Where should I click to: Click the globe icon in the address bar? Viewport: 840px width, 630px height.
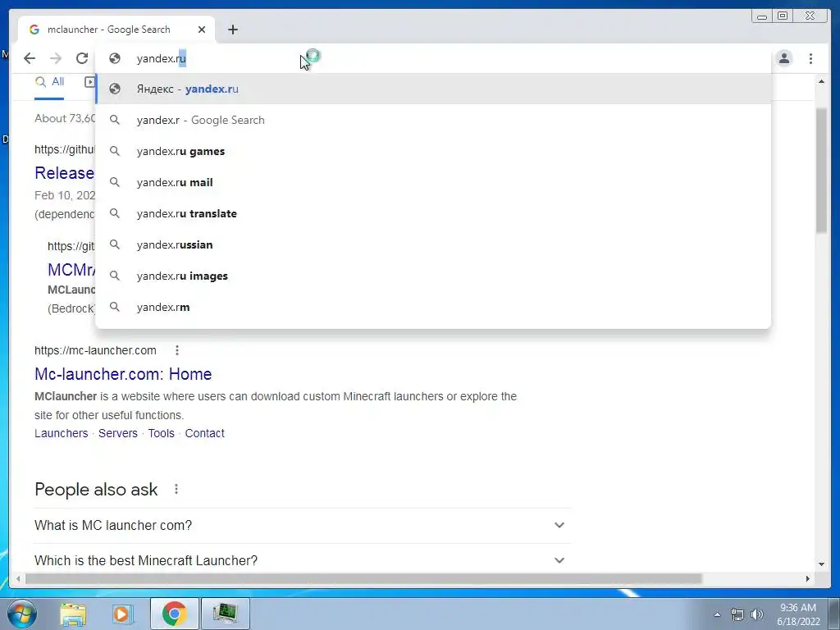click(x=115, y=58)
